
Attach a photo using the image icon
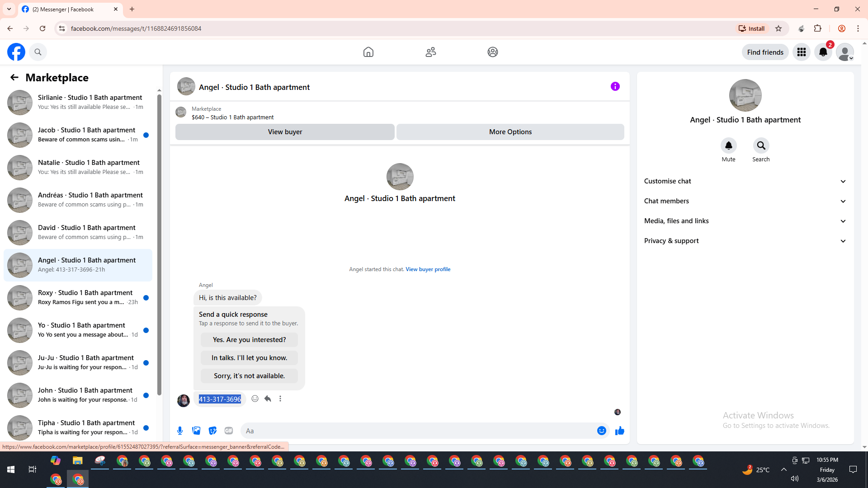pyautogui.click(x=196, y=431)
